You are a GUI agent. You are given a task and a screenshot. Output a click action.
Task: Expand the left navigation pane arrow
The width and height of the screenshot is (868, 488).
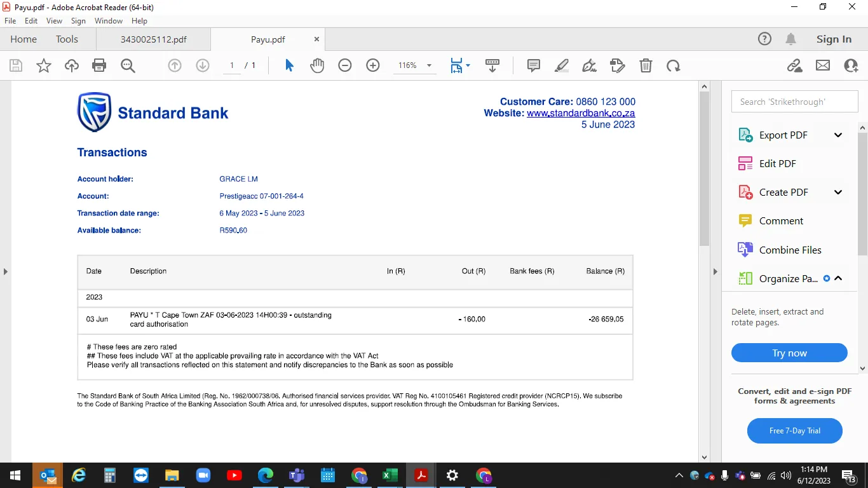(x=5, y=271)
